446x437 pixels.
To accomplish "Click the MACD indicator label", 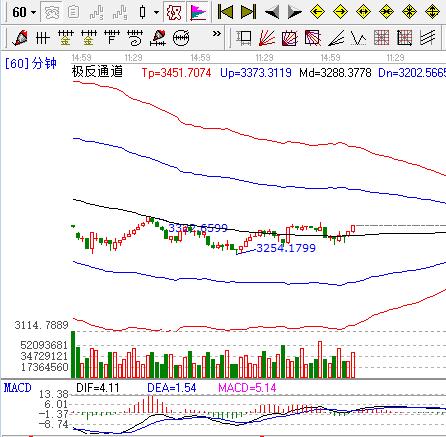I will [18, 388].
